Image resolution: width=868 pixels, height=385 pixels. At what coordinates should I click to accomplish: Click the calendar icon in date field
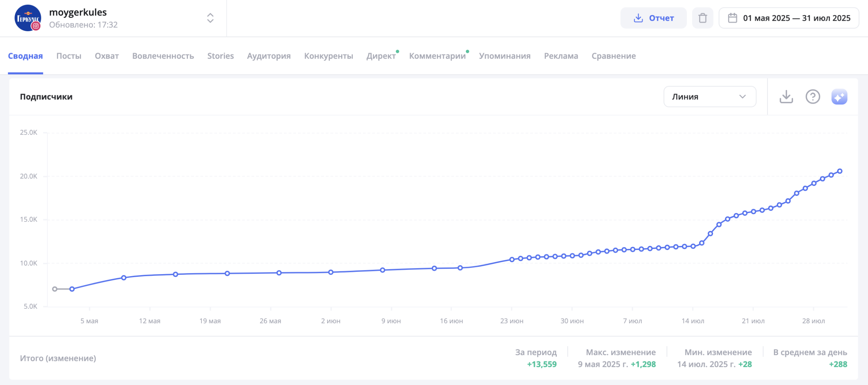coord(732,18)
